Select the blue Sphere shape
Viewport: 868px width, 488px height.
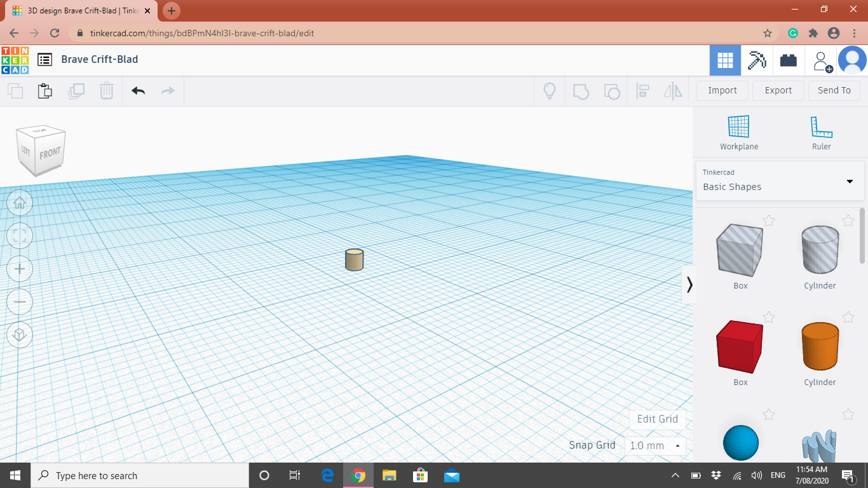(x=741, y=442)
